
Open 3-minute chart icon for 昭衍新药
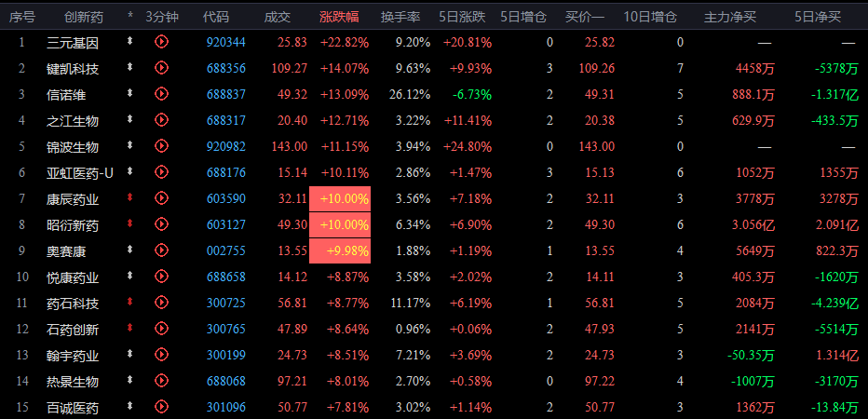click(161, 223)
